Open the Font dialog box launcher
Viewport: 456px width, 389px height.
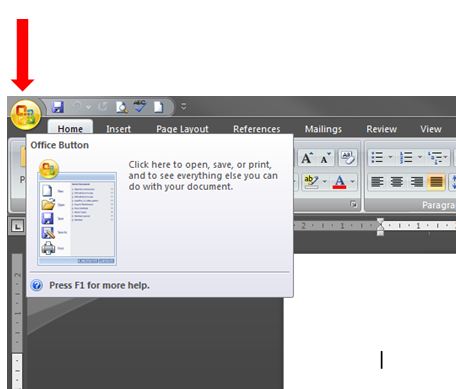pyautogui.click(x=353, y=204)
